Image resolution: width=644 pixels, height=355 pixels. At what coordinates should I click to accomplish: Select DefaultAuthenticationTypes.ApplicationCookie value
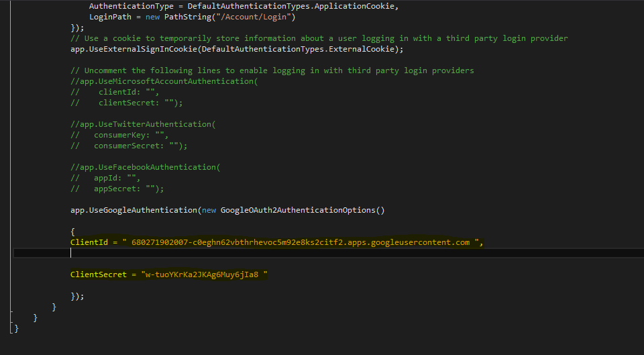click(x=292, y=6)
